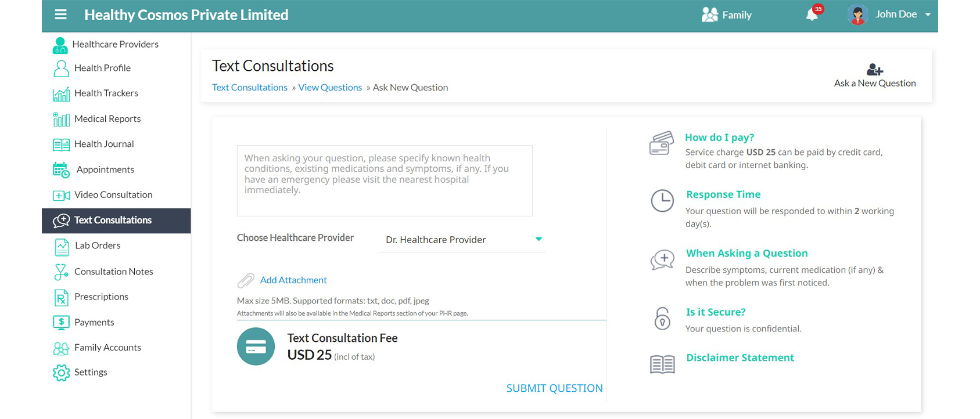Click the John Doe avatar picture

click(857, 15)
